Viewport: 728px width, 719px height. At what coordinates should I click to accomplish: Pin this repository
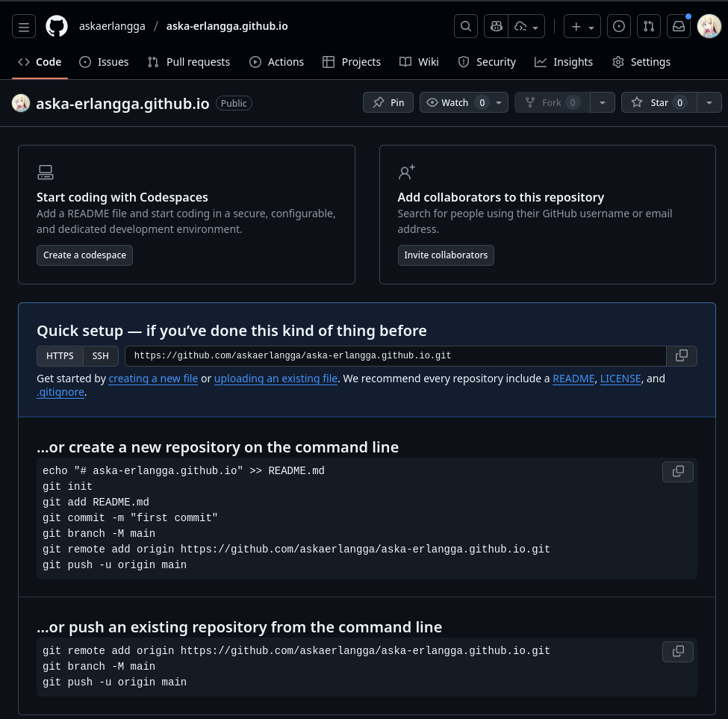click(388, 102)
